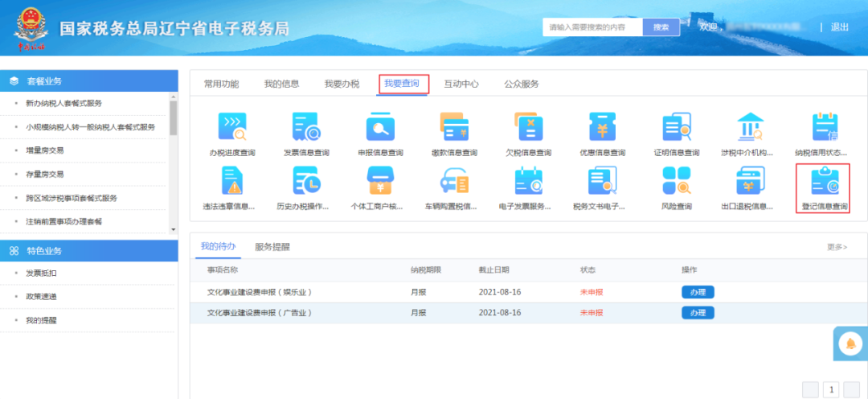Open 我的提醒 in sidebar
868x399 pixels.
coord(41,321)
